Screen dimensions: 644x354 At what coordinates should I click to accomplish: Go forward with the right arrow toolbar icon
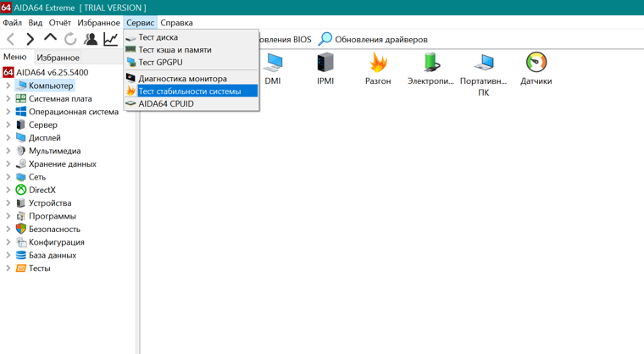(x=30, y=40)
